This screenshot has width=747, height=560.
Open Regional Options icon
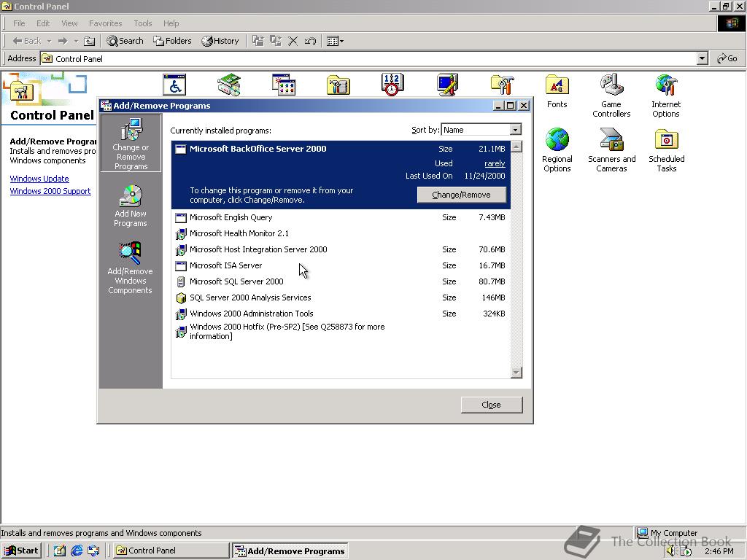(557, 150)
